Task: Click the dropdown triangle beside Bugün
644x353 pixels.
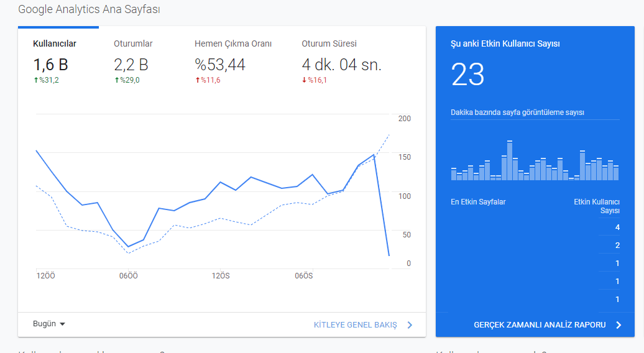Action: tap(62, 324)
